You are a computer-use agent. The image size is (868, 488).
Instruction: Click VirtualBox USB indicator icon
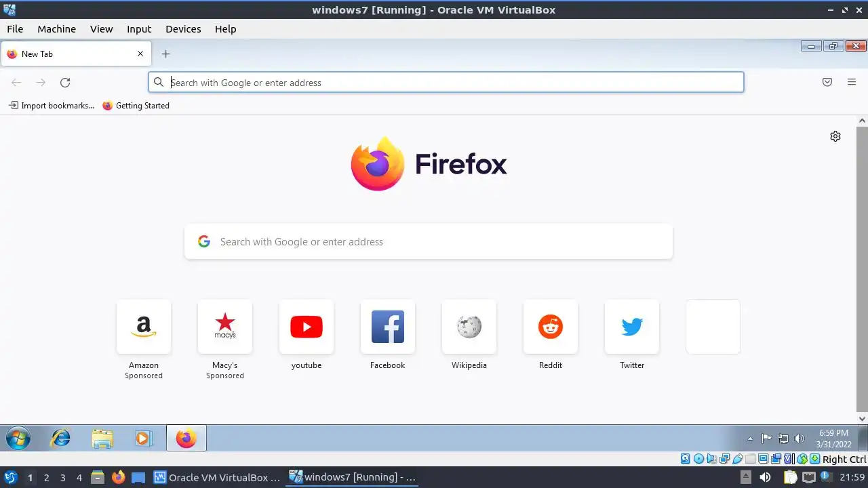coord(737,460)
